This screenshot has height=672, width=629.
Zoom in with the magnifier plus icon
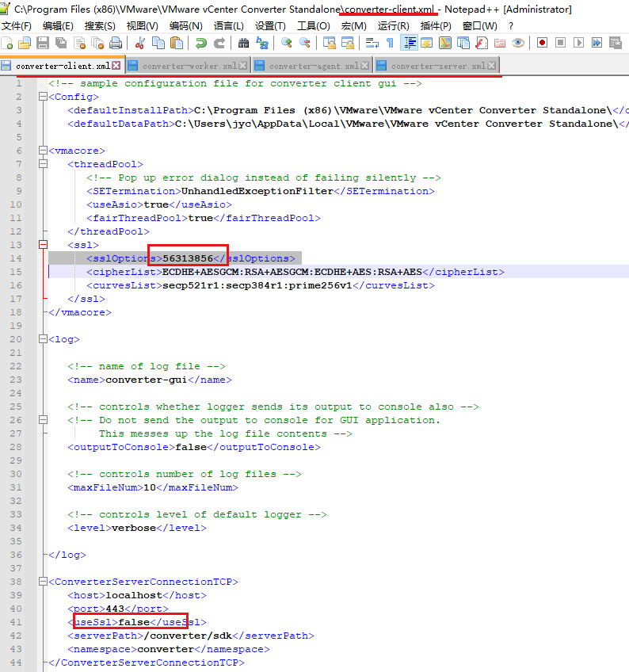point(286,43)
